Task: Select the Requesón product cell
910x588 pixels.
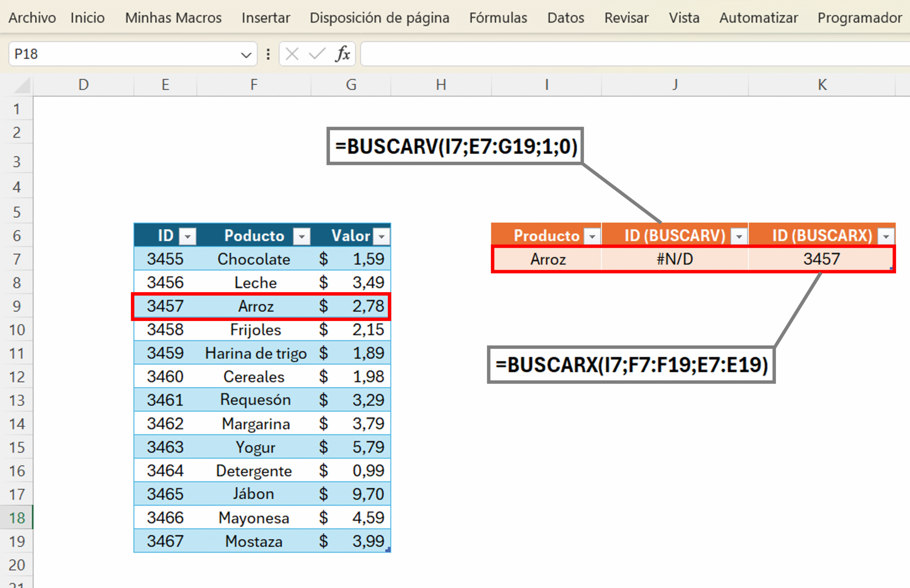Action: tap(254, 400)
